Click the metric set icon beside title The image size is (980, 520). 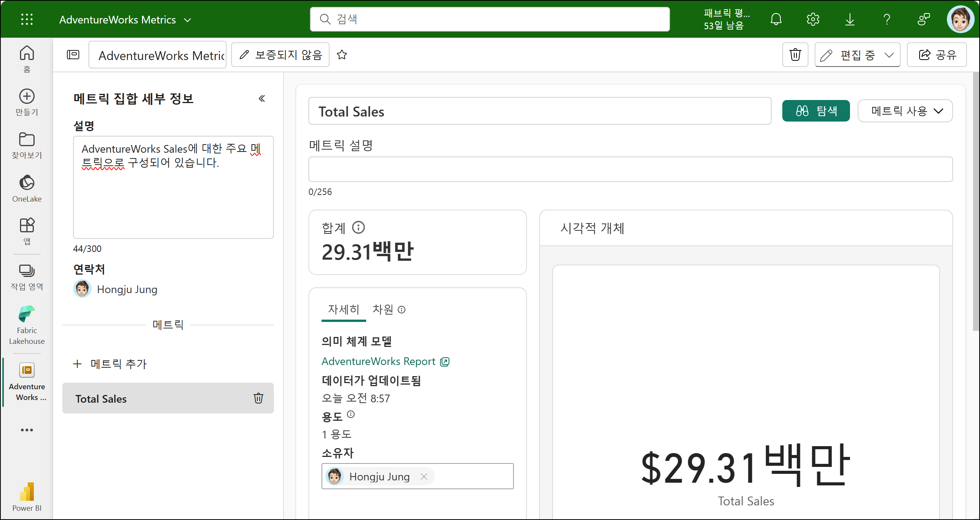(x=73, y=55)
